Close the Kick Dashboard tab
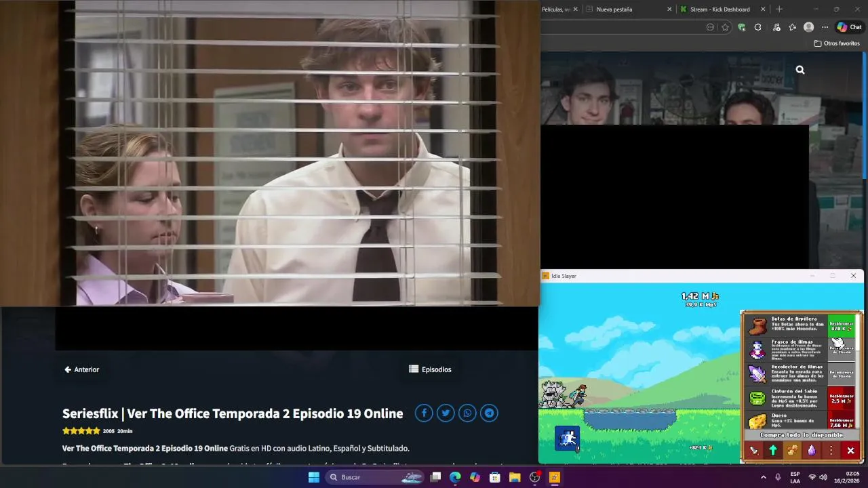The width and height of the screenshot is (868, 488). tap(763, 9)
